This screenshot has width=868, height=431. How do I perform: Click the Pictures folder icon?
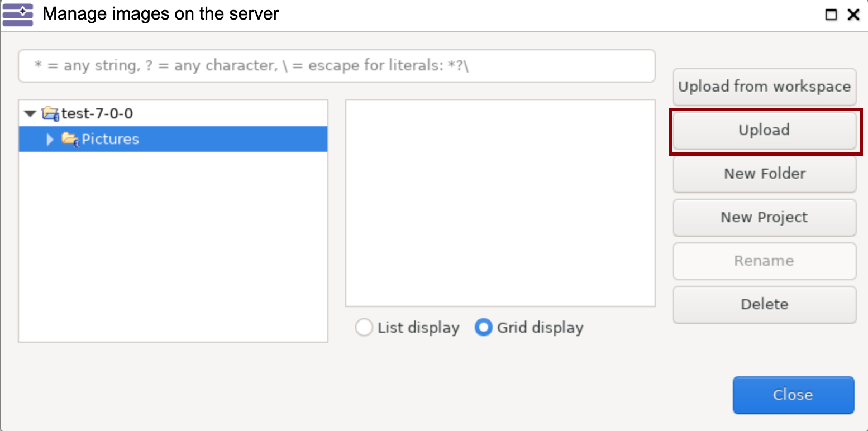(x=70, y=140)
